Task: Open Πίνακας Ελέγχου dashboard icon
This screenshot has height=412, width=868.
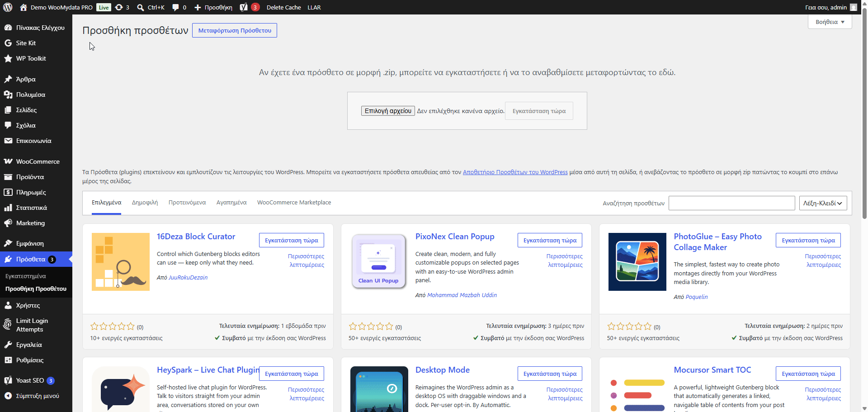Action: pos(8,28)
